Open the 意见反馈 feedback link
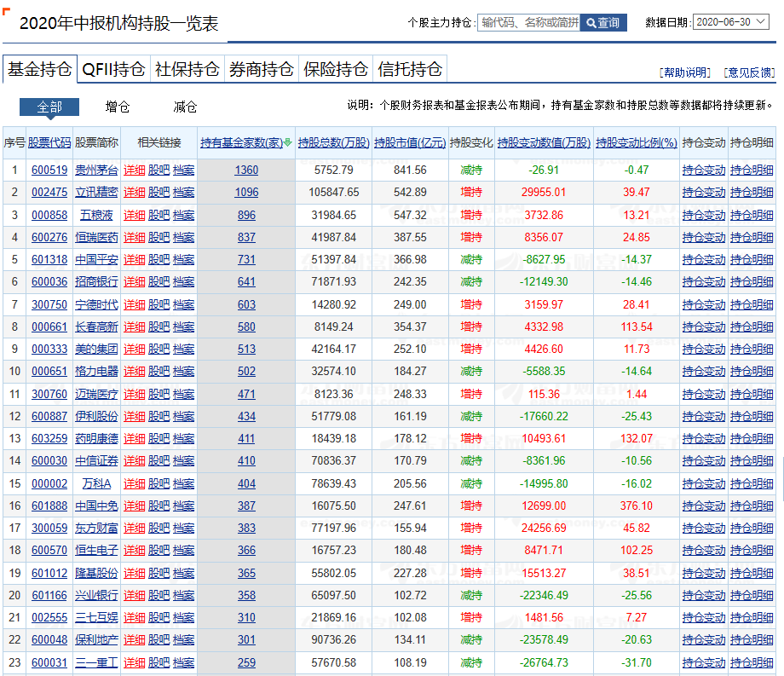The image size is (784, 676). tap(749, 73)
